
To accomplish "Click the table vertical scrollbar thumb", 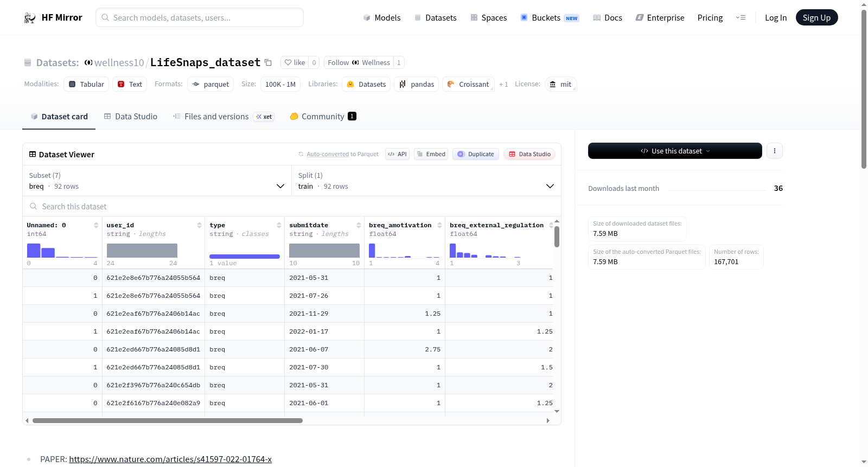I will coord(557,236).
